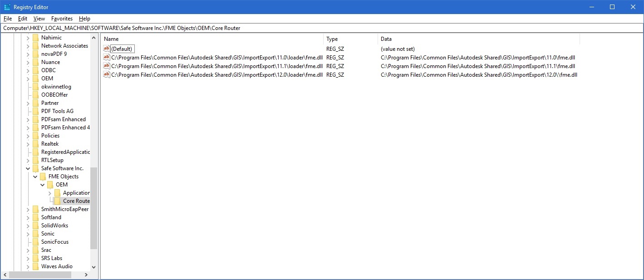
Task: Select the Srac folder icon
Action: pos(36,250)
